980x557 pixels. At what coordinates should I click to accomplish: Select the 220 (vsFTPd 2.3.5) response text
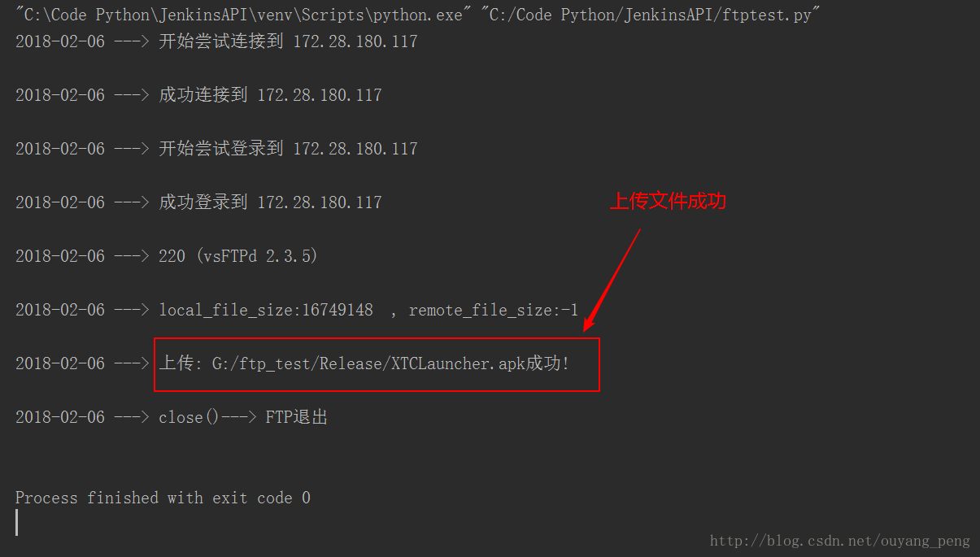click(237, 256)
